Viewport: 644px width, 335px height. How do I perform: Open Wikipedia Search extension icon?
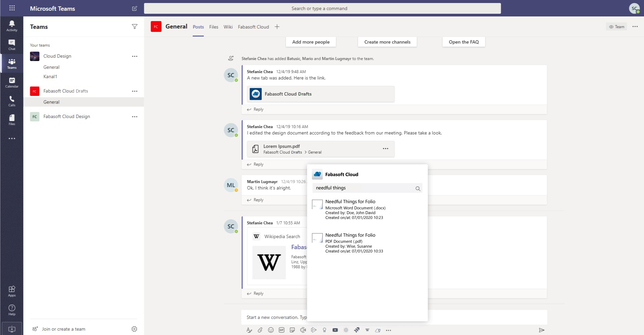click(367, 330)
